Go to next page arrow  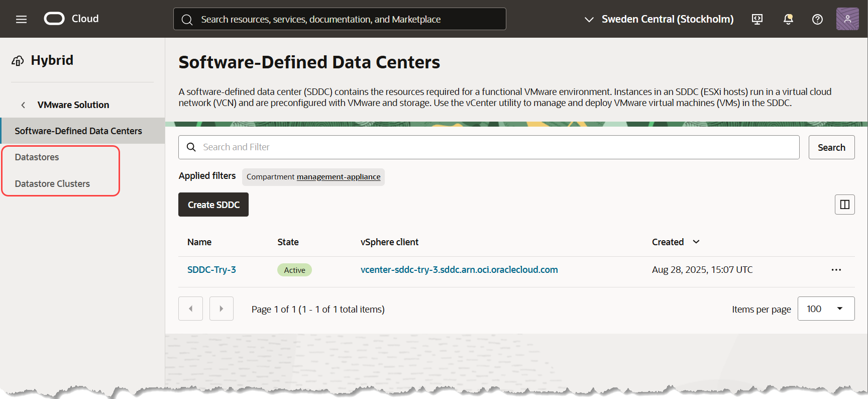coord(221,309)
